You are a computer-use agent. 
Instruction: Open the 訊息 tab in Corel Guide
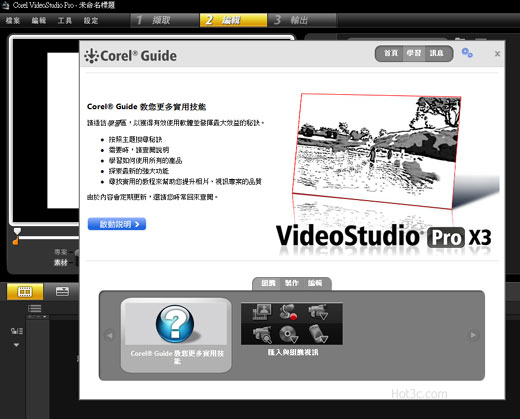pos(437,53)
